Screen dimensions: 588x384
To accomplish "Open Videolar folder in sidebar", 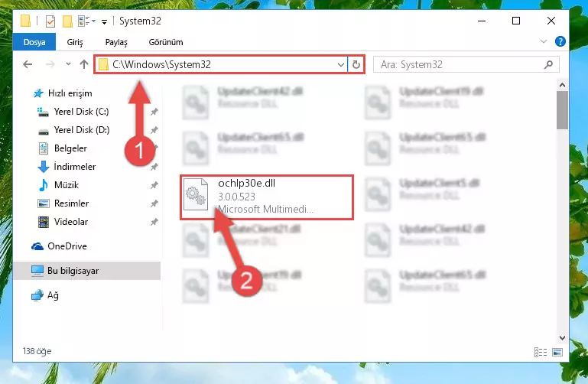I will point(71,222).
